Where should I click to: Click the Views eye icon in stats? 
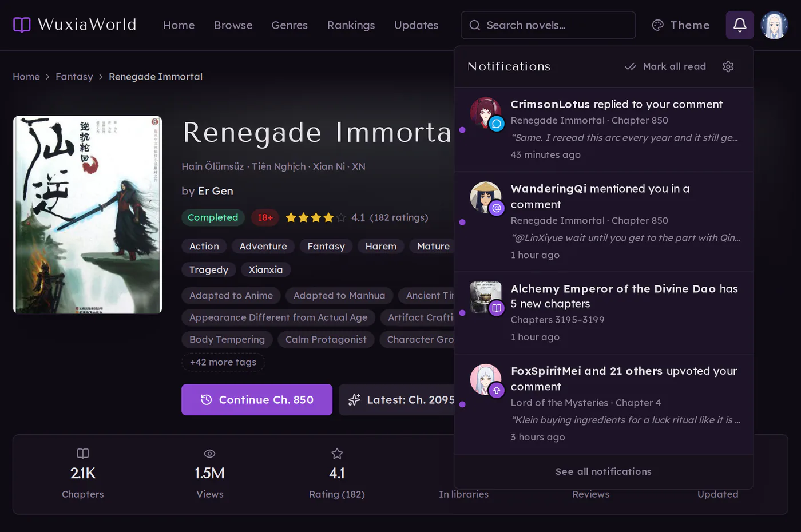210,454
